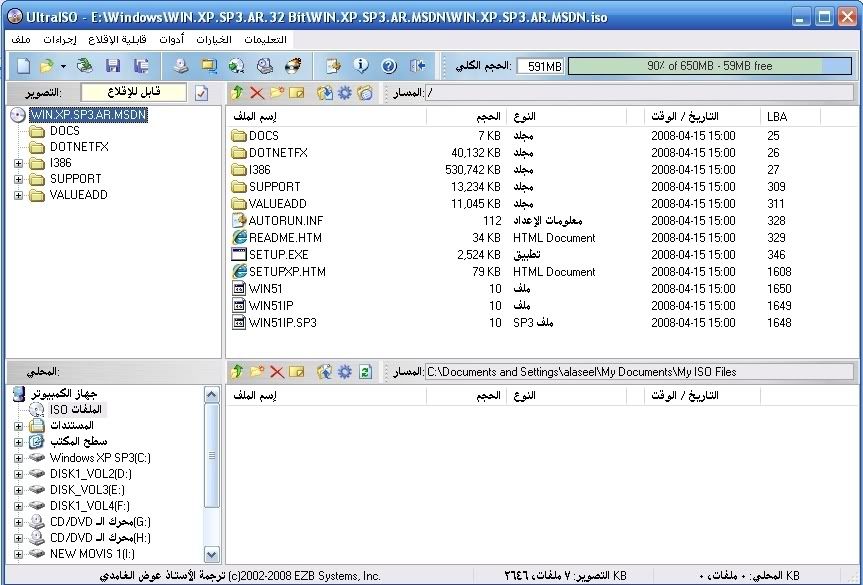Click the local tree vertical scrollbar thumb
The height and width of the screenshot is (585, 863).
point(211,456)
